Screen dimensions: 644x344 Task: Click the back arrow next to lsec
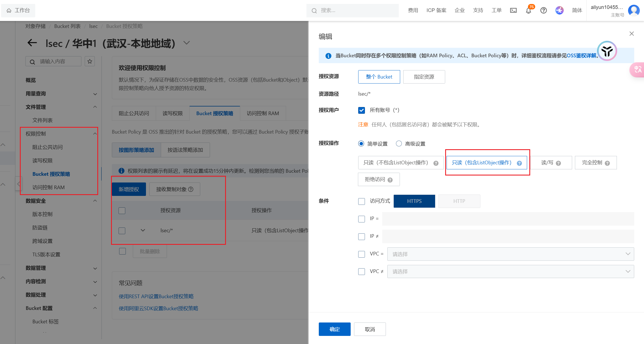pos(32,43)
